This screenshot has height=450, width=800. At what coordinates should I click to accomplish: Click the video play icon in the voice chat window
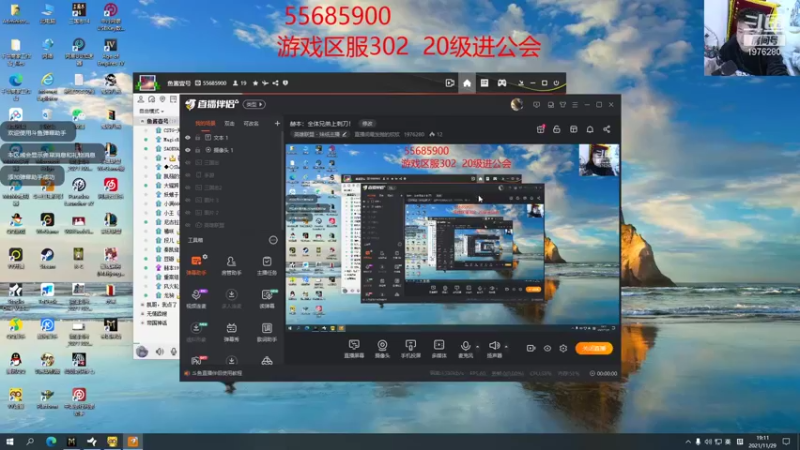click(x=449, y=83)
